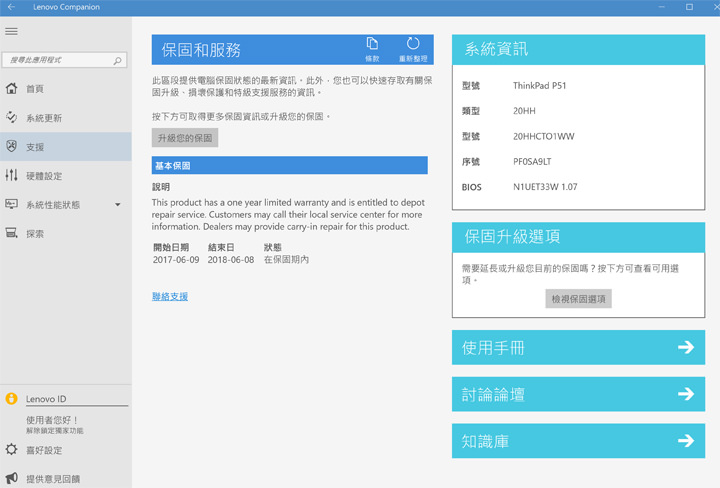Select 系統更新 in the sidebar
720x488 pixels.
[44, 118]
